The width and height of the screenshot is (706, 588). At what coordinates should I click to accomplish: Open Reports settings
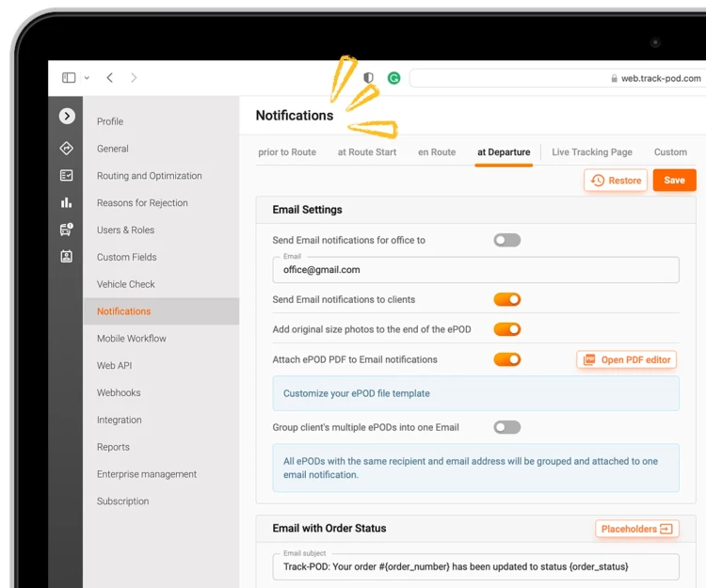click(113, 447)
